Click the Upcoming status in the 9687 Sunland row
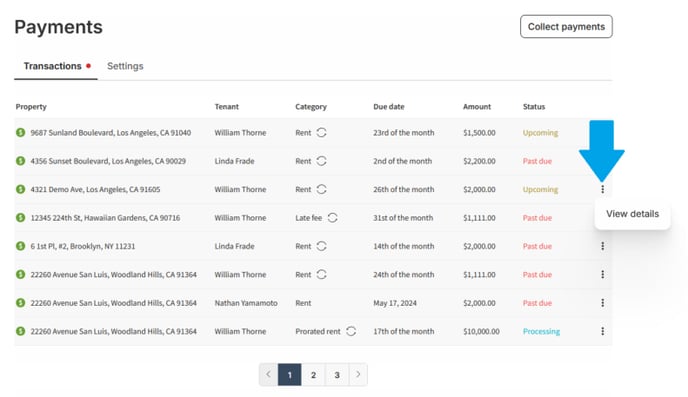 point(540,132)
